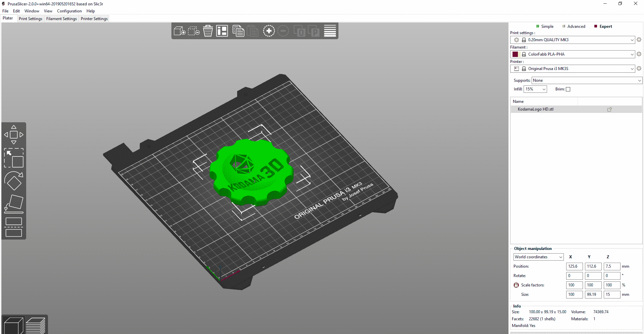Image resolution: width=644 pixels, height=334 pixels.
Task: Click the Rotate Z field
Action: pyautogui.click(x=612, y=276)
